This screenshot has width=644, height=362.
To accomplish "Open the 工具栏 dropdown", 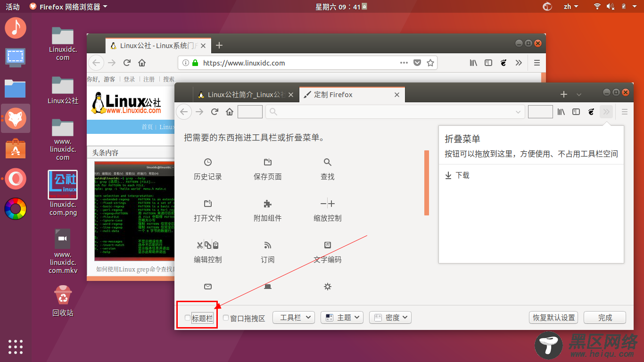I will pyautogui.click(x=294, y=317).
